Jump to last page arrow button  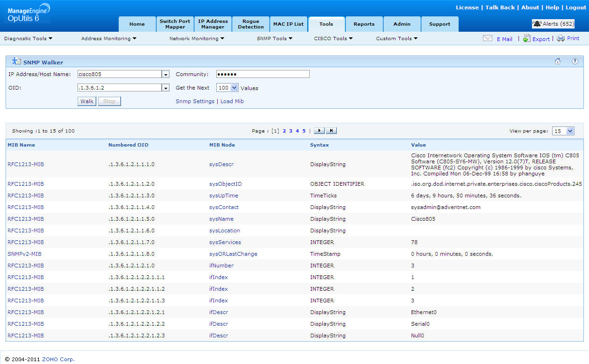click(331, 131)
